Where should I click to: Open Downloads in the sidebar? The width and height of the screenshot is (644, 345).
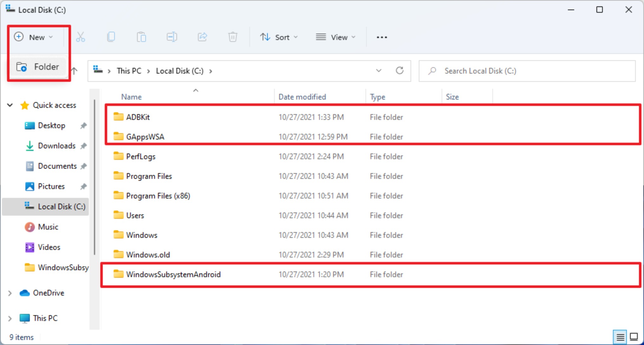click(x=56, y=146)
